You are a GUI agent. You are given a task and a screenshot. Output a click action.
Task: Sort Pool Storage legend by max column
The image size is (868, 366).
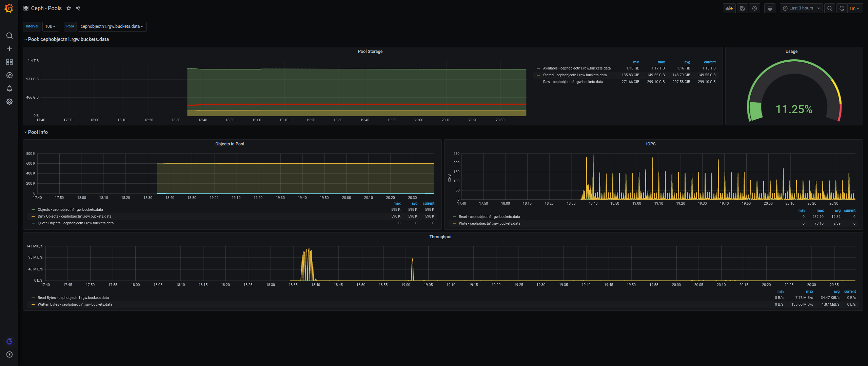[661, 62]
